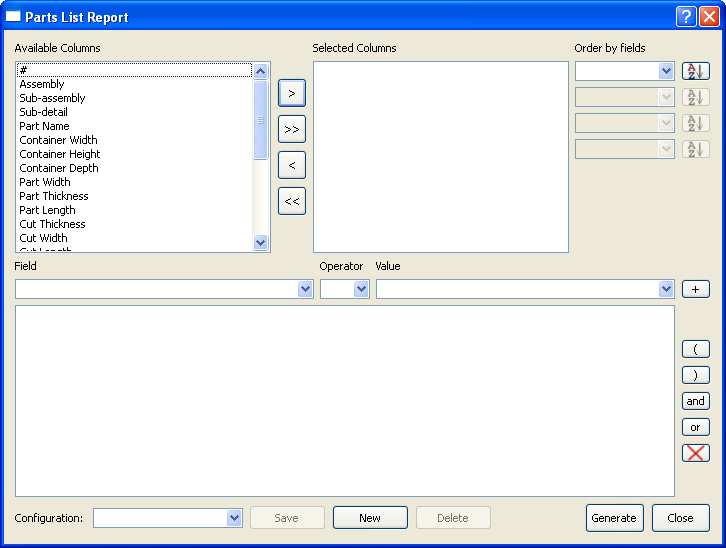Click down arrow of Available Columns scrollbar
726x548 pixels.
pos(261,242)
